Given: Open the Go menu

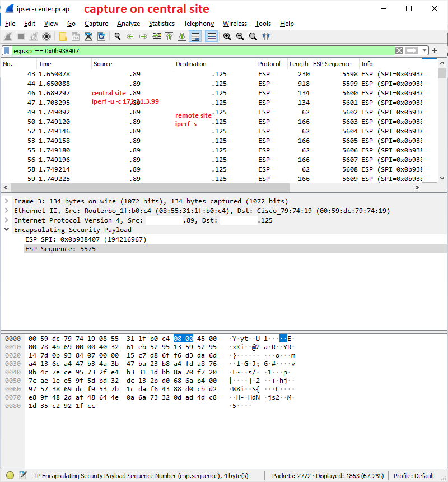Looking at the screenshot, I should pos(71,24).
